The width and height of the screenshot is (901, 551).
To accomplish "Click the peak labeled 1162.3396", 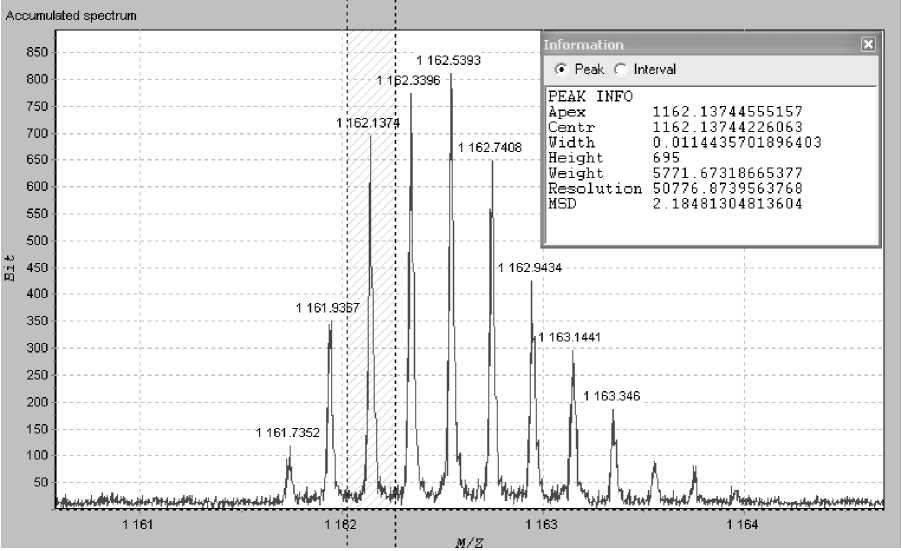I will tap(408, 80).
